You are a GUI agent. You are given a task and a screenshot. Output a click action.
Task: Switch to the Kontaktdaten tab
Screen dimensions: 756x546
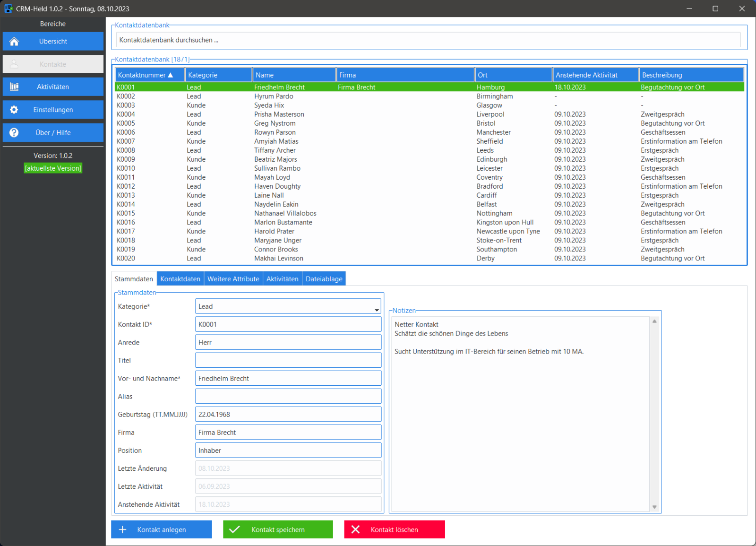tap(180, 279)
